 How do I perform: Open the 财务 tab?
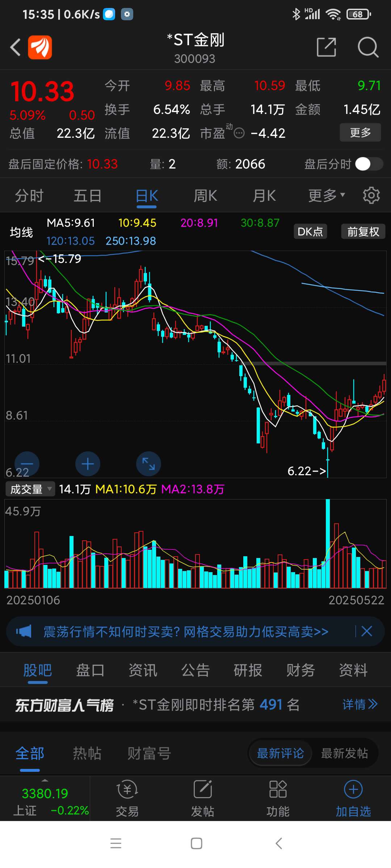coord(300,670)
